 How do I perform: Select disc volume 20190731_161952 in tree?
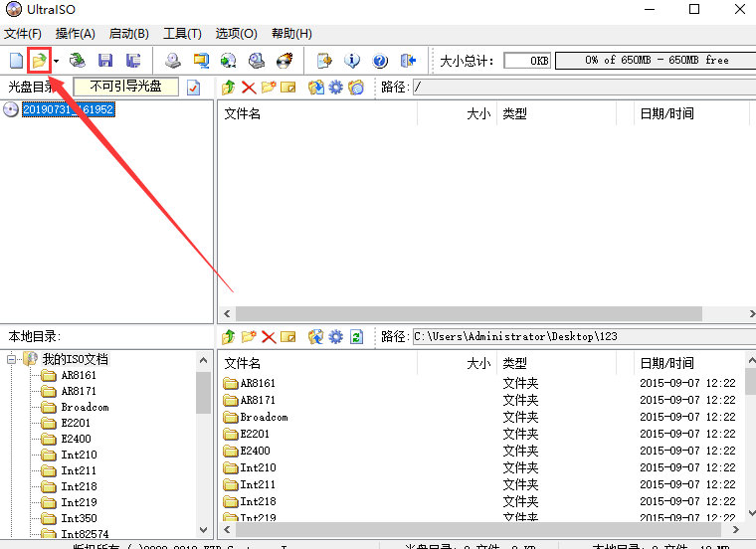click(x=69, y=109)
